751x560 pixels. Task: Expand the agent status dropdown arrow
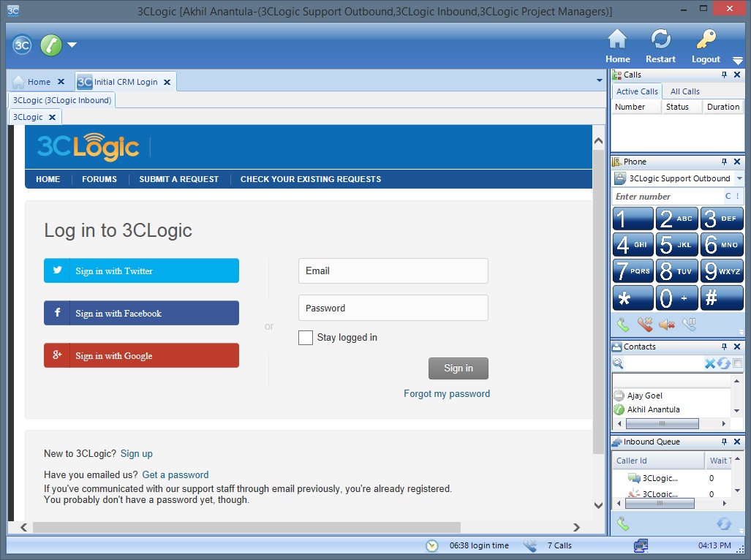pos(72,45)
